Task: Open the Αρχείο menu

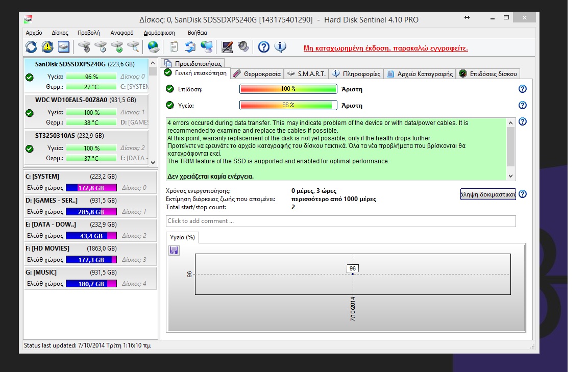Action: 34,33
